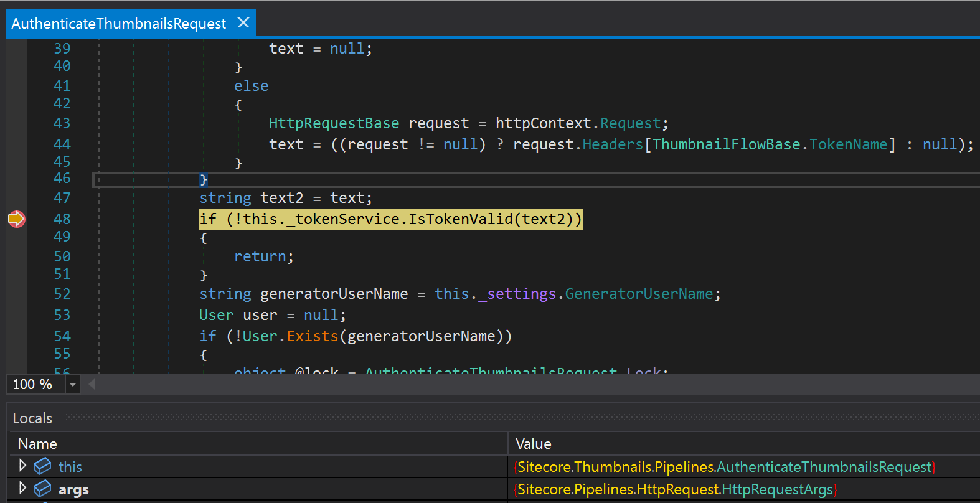
Task: Click the Locals panel title
Action: 32,418
